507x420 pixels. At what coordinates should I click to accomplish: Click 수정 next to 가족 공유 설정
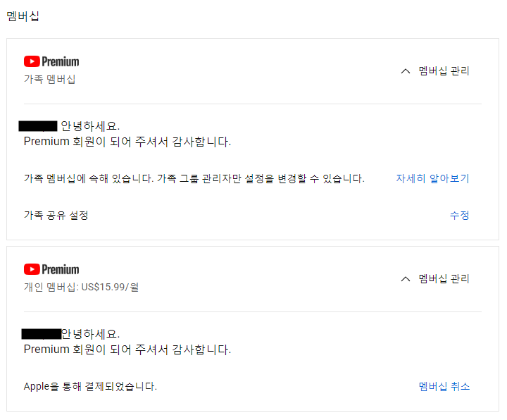(459, 215)
